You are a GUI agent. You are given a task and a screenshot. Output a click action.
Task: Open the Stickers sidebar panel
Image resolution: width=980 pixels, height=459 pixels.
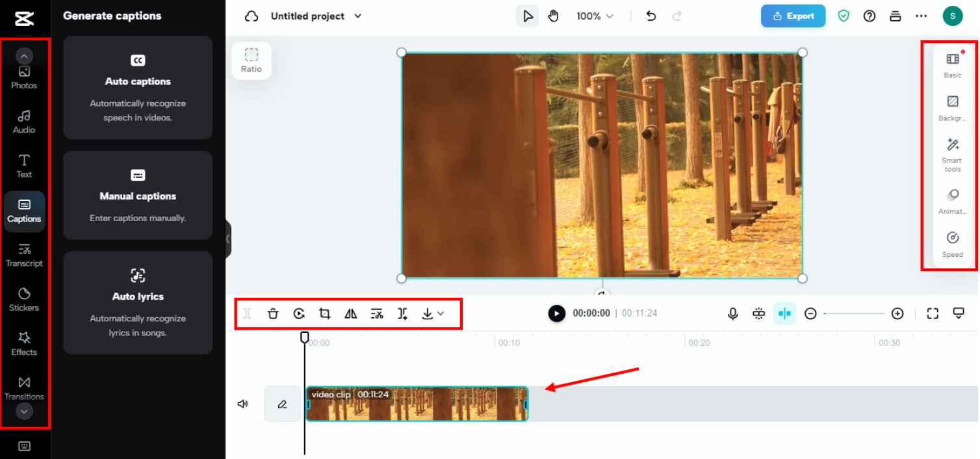coord(24,300)
